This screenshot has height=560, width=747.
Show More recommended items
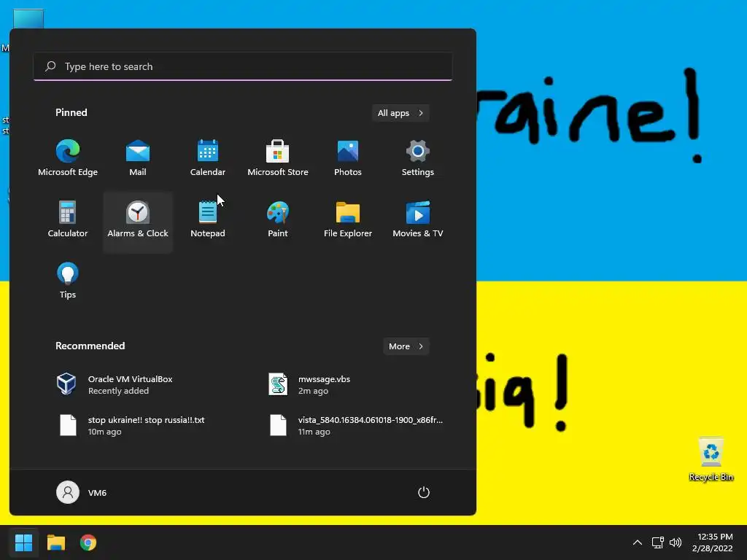click(406, 346)
